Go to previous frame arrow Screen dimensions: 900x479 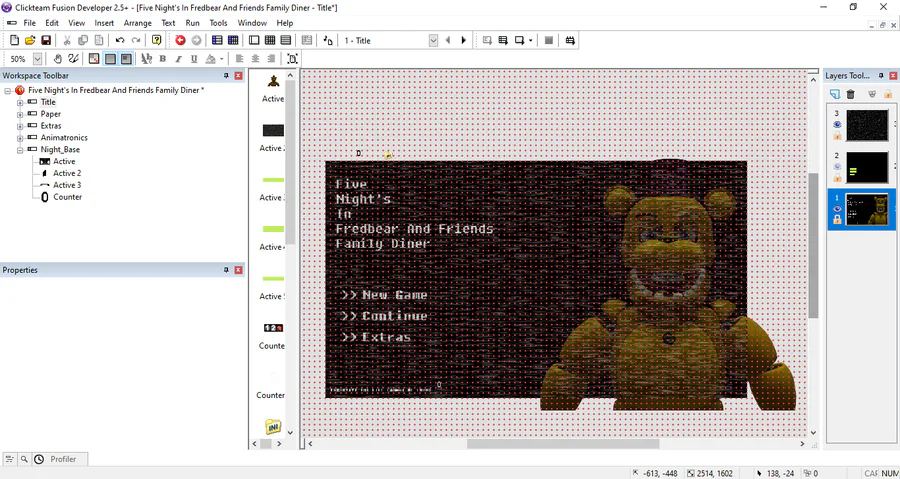(448, 40)
